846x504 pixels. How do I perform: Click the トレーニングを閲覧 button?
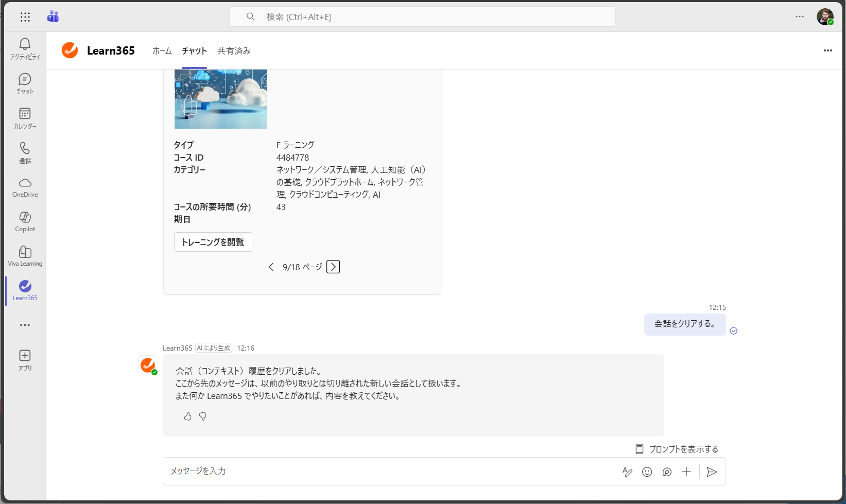[x=213, y=242]
